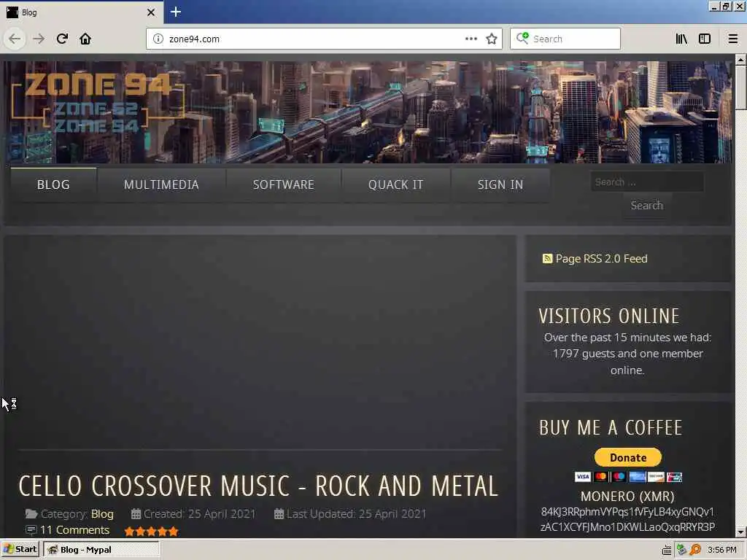Click the orange RSS feed icon
The width and height of the screenshot is (747, 560).
[x=547, y=259]
